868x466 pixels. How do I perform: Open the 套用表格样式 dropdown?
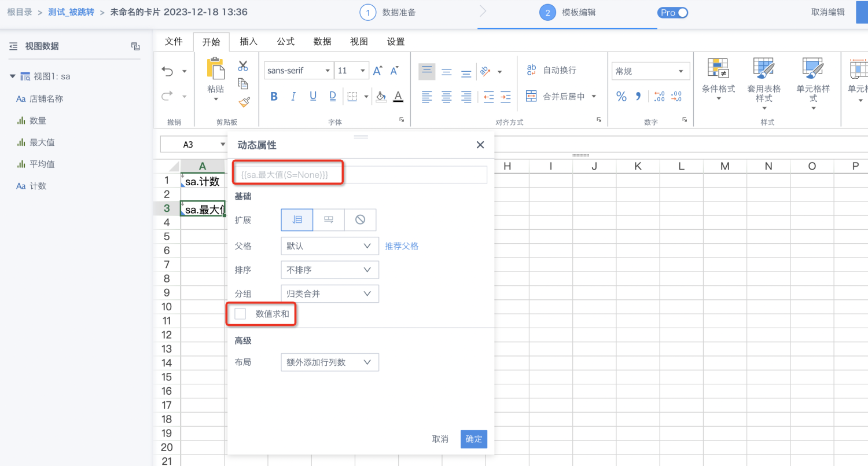(x=764, y=83)
